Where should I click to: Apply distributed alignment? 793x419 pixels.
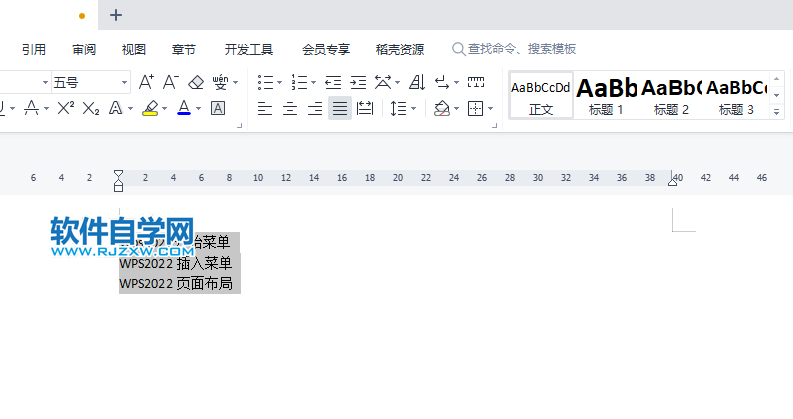coord(365,108)
